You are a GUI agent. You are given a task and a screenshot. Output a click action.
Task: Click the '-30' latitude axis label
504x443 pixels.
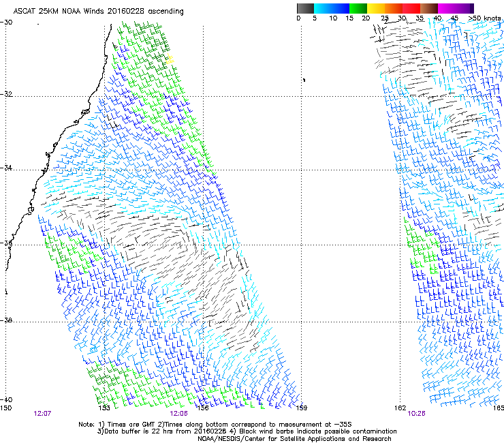(6, 22)
